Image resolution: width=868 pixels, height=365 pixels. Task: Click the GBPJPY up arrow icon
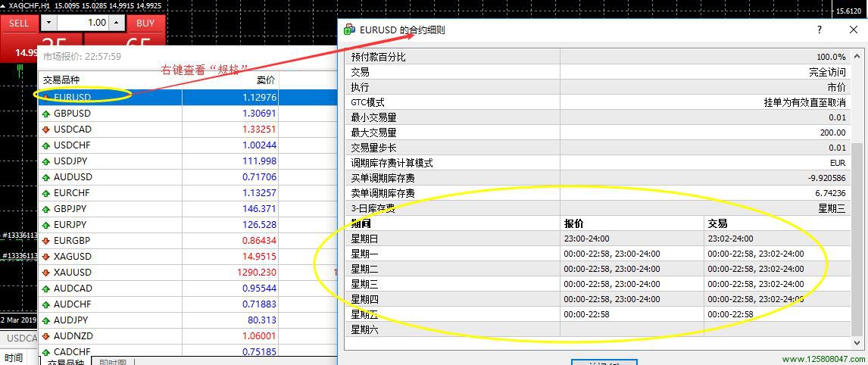coord(46,209)
